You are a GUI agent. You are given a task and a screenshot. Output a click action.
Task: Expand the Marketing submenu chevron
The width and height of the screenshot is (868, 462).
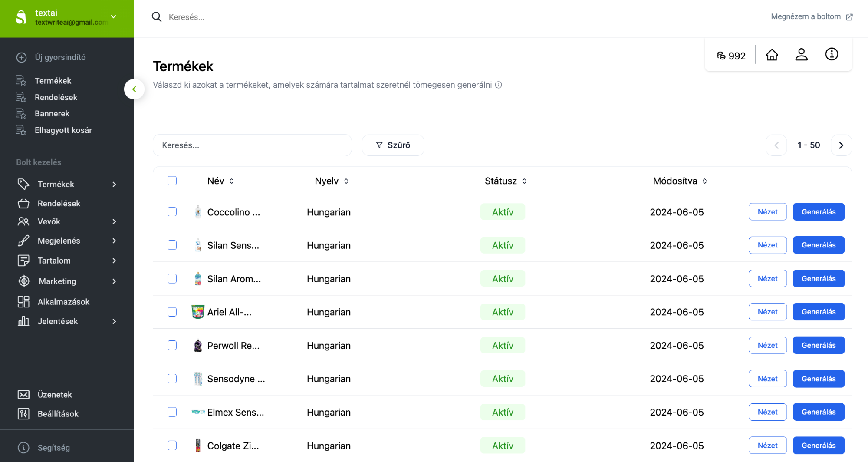[114, 281]
